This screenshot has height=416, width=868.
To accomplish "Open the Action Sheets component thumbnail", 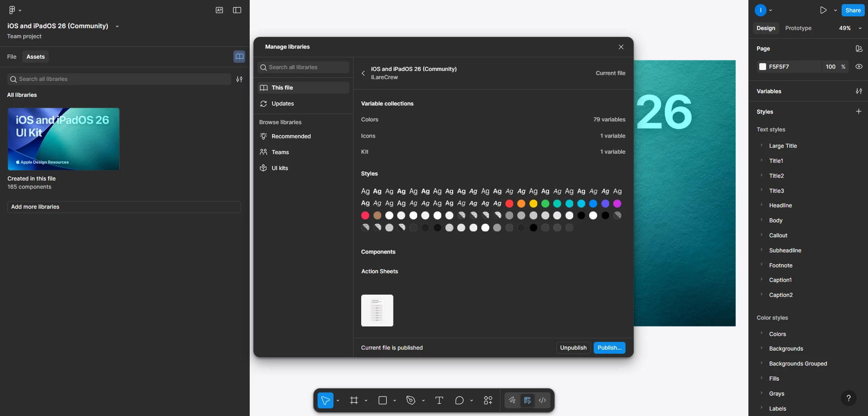I will (x=377, y=311).
